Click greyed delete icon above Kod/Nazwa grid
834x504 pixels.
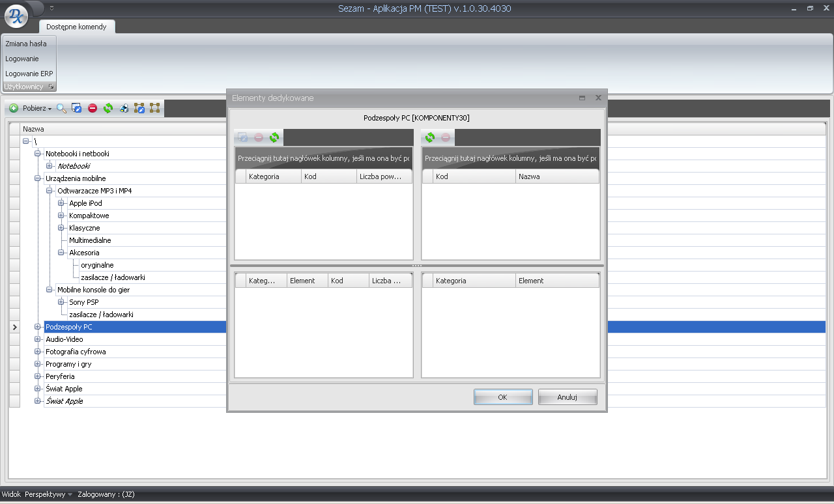pyautogui.click(x=446, y=137)
